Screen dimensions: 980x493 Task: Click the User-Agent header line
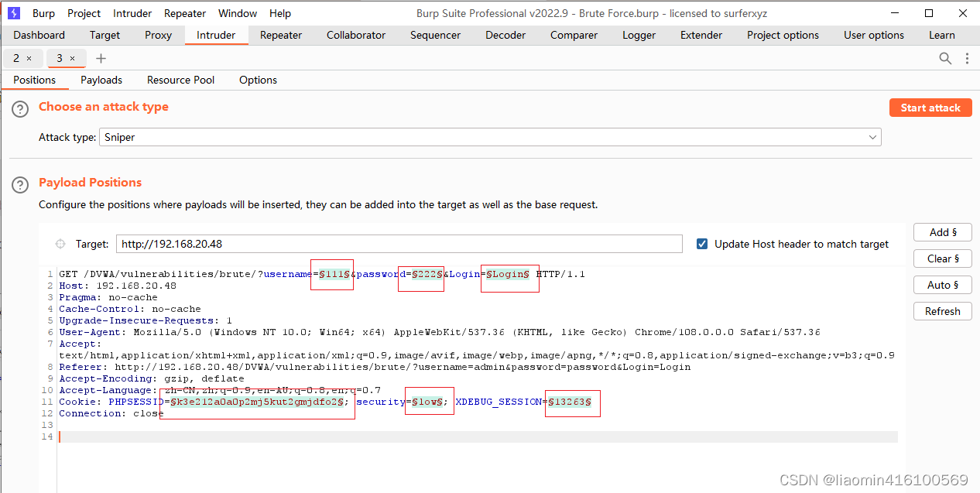point(439,332)
